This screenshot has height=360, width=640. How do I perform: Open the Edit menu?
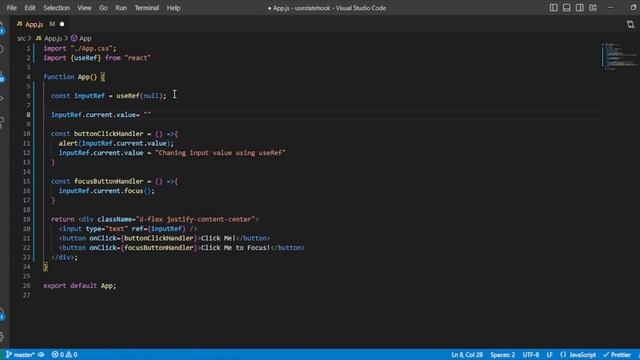pyautogui.click(x=30, y=8)
